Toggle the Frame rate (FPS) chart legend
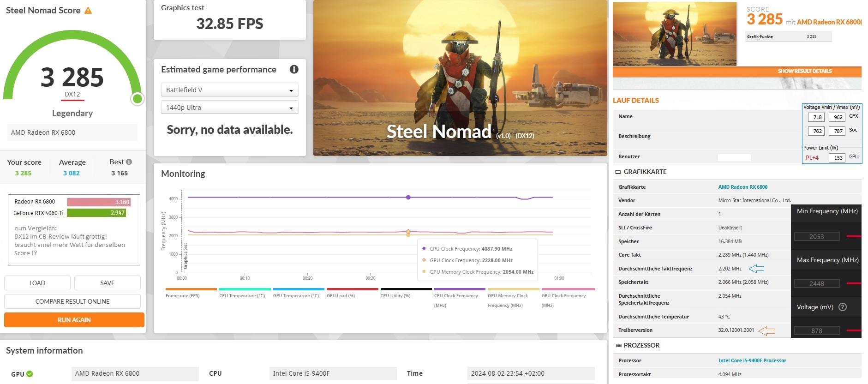Image resolution: width=868 pixels, height=384 pixels. [x=191, y=294]
